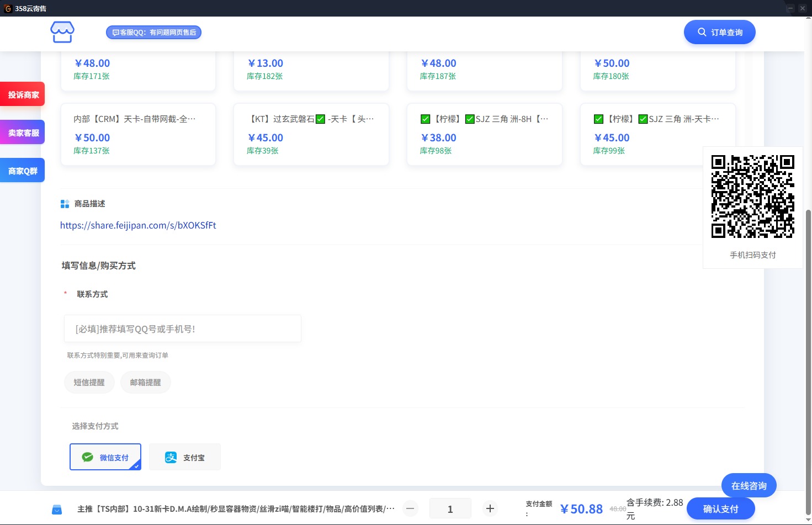
Task: Click the 联系方式 contact input field
Action: coord(182,328)
